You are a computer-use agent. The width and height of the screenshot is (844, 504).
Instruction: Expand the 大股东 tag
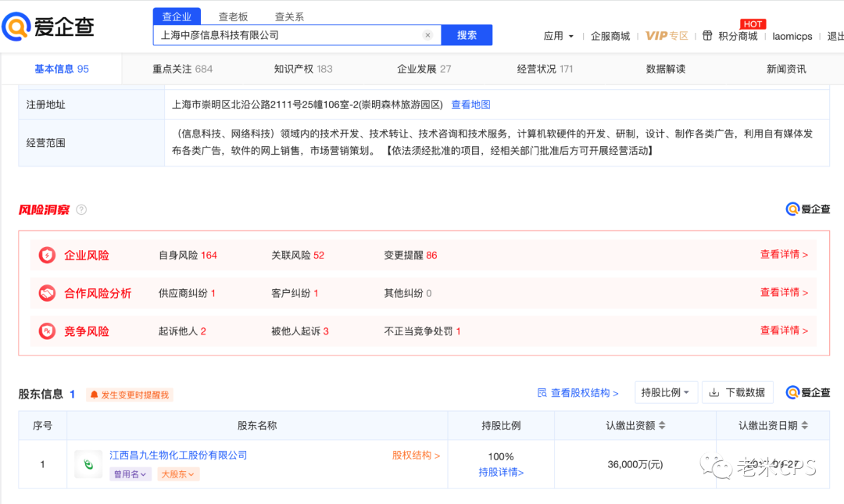177,474
